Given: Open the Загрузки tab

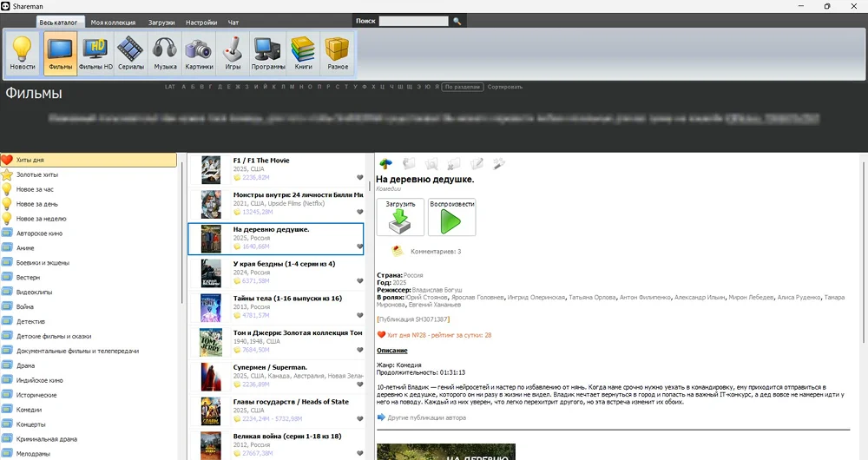Looking at the screenshot, I should (161, 22).
